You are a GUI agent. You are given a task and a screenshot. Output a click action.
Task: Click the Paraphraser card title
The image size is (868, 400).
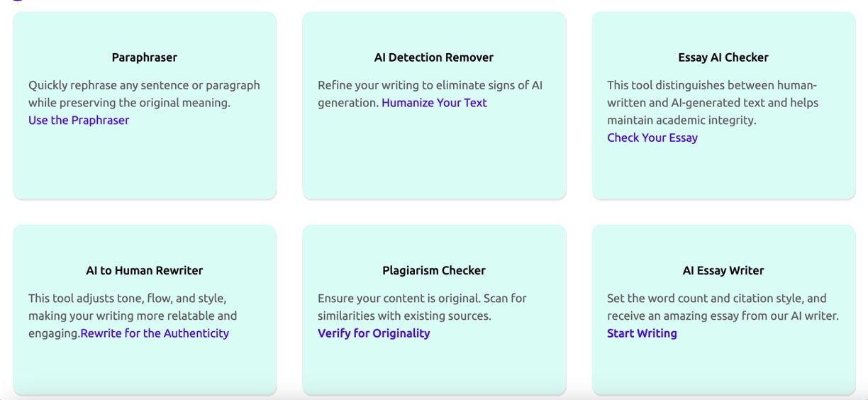[145, 57]
